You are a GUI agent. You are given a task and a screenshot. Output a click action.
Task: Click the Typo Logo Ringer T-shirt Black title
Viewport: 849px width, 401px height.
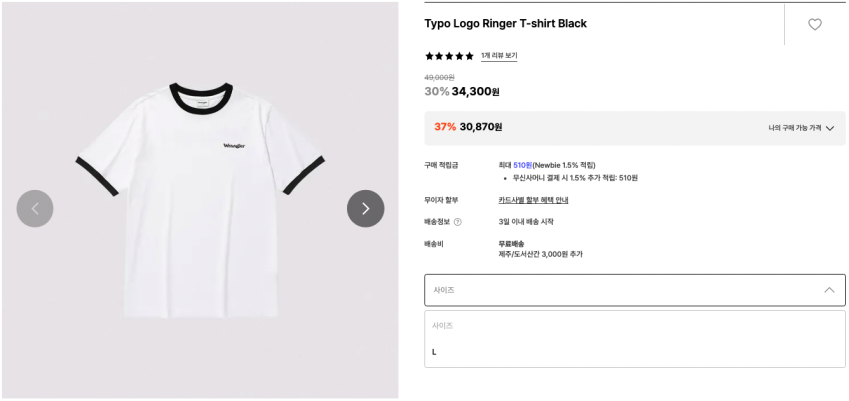click(505, 23)
